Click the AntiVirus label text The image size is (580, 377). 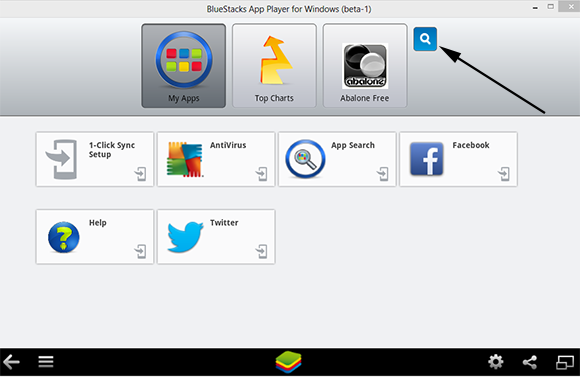point(228,145)
